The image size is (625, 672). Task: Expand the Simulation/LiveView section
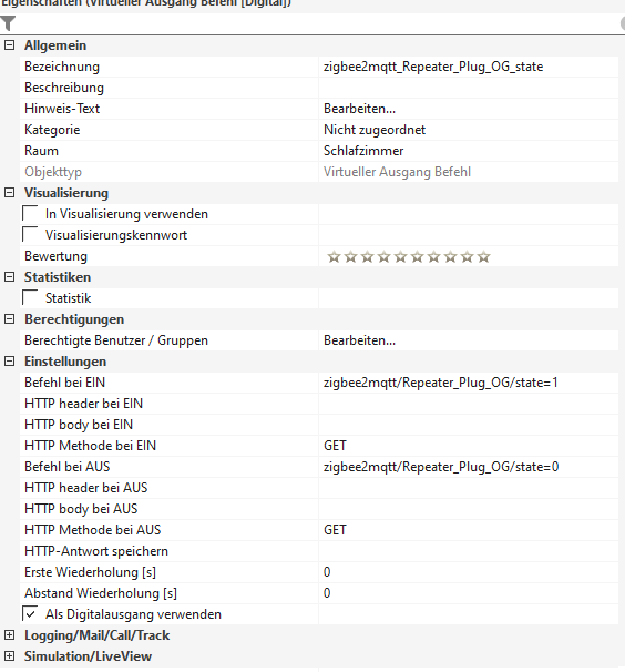9,656
